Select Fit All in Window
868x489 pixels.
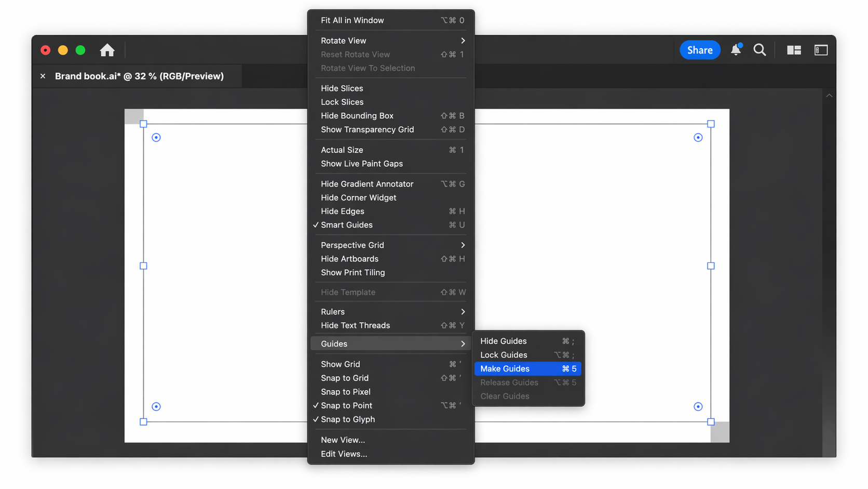click(x=390, y=20)
